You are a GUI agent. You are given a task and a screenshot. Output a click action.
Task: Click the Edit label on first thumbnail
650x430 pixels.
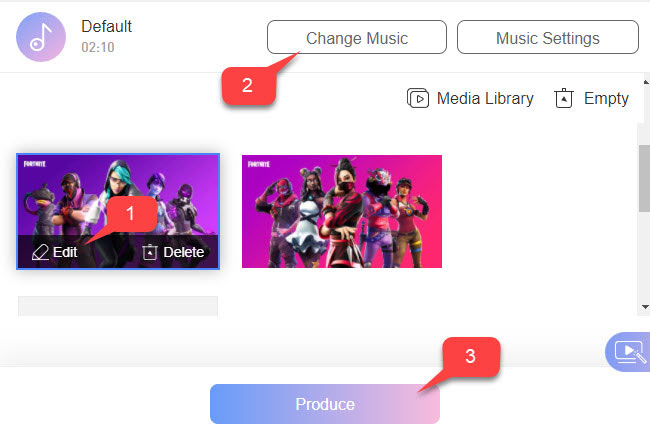pyautogui.click(x=65, y=252)
